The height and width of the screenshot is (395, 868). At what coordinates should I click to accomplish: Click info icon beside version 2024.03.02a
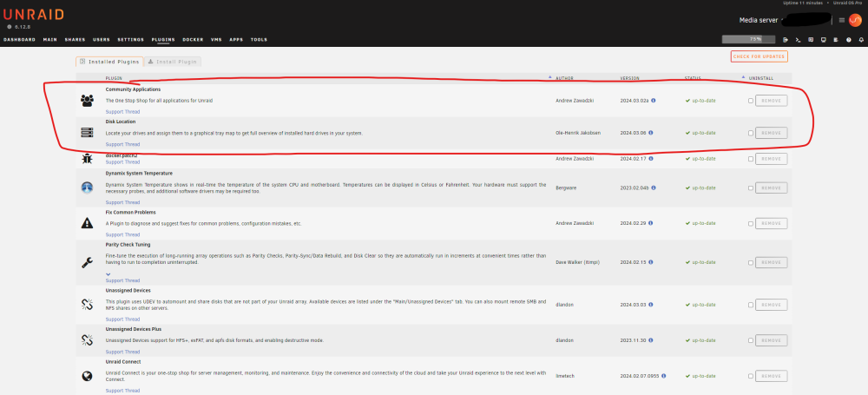(654, 101)
